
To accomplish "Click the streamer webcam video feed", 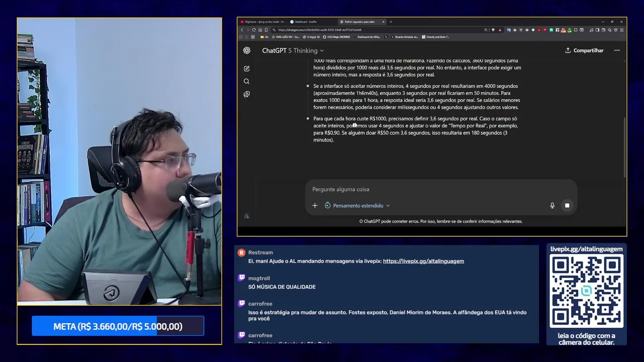I will [x=119, y=161].
